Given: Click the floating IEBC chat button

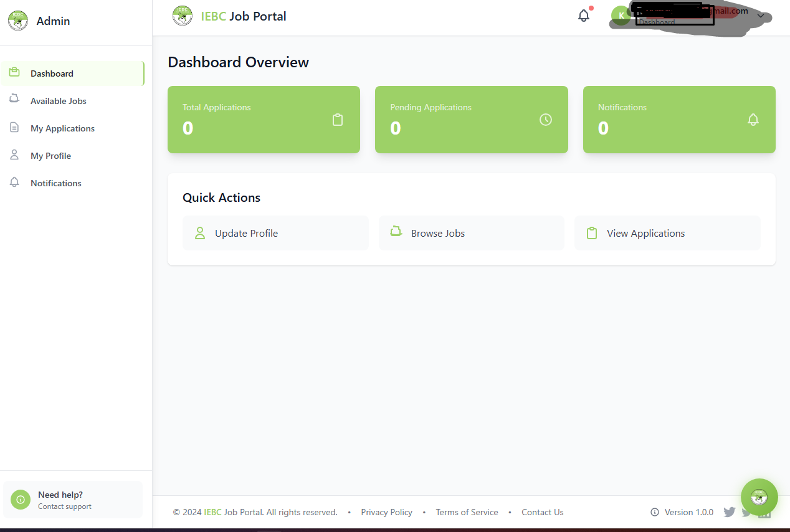Looking at the screenshot, I should [759, 497].
